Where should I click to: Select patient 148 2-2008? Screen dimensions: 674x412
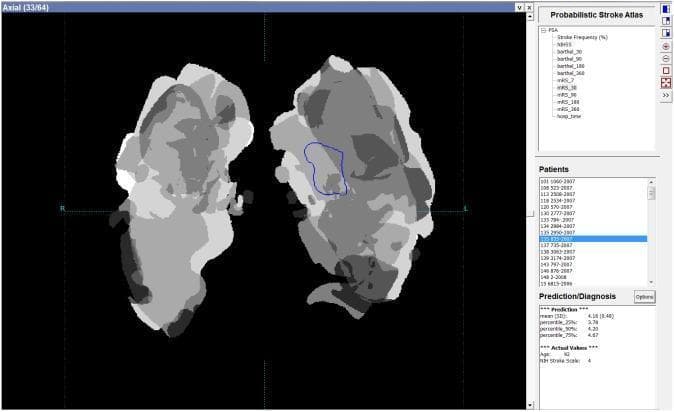(554, 277)
